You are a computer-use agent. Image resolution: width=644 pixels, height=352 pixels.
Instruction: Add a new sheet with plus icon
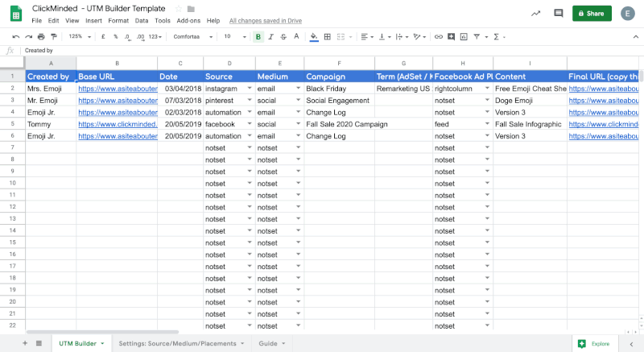tap(24, 343)
